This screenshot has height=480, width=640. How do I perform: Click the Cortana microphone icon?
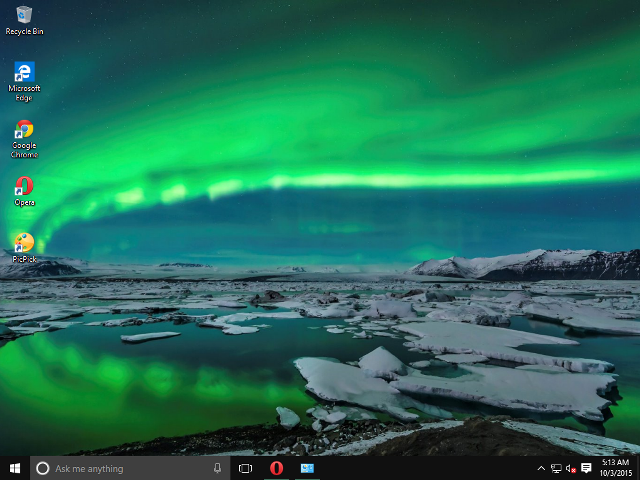tap(218, 468)
